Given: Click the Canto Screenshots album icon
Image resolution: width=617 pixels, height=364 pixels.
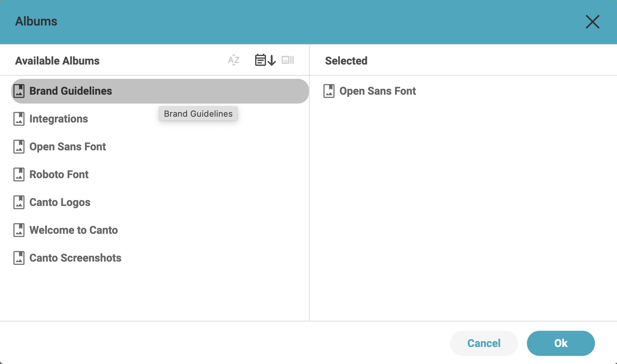Looking at the screenshot, I should pyautogui.click(x=19, y=258).
